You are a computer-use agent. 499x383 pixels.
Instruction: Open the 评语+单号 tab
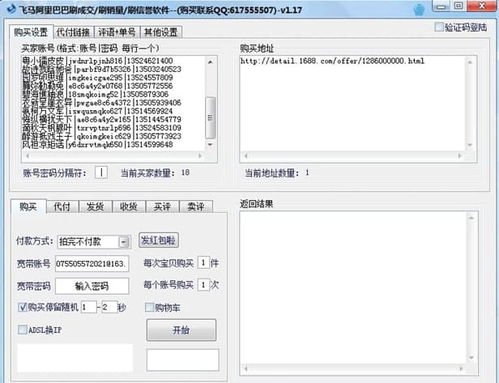click(x=117, y=32)
